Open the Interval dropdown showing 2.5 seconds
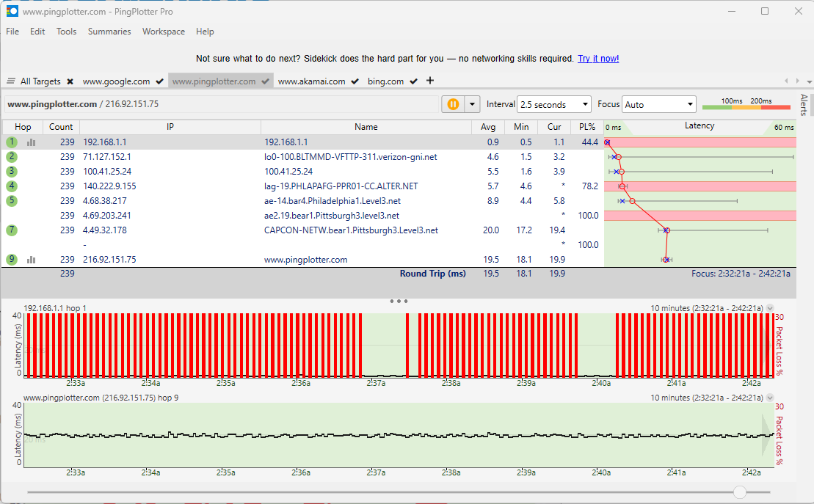Screen dimensions: 814x504 pyautogui.click(x=553, y=105)
